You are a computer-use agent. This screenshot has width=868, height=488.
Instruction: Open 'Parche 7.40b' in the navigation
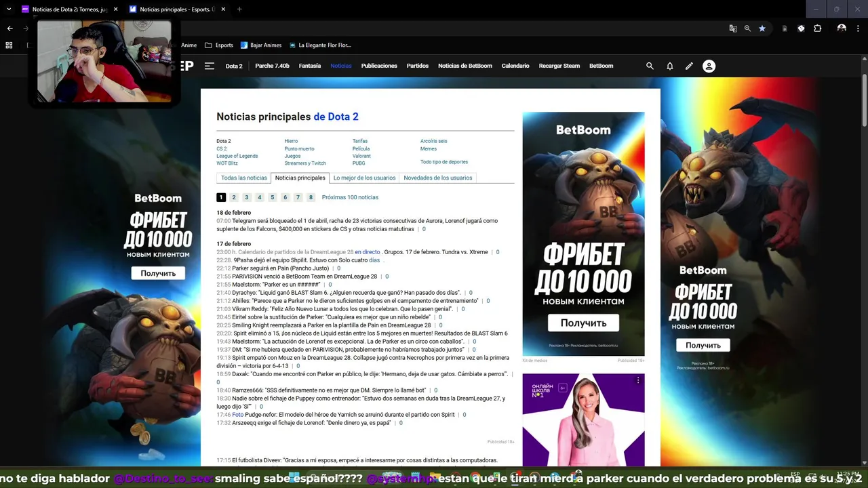(x=272, y=66)
